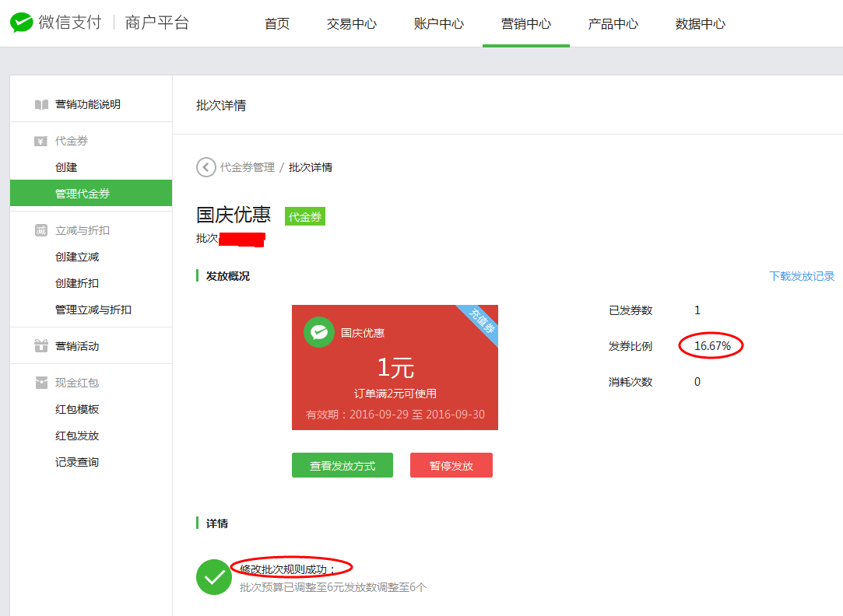Viewport: 843px width, 616px height.
Task: Open the 首页 tab
Action: pos(277,23)
